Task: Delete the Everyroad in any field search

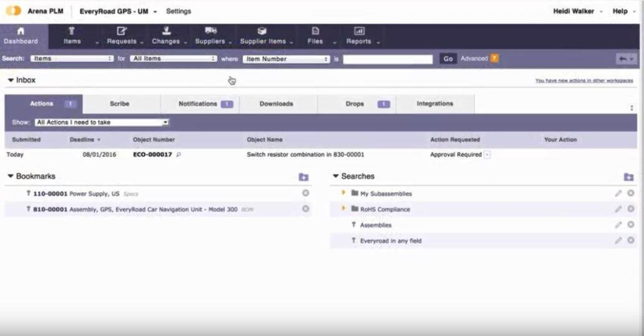Action: 631,240
